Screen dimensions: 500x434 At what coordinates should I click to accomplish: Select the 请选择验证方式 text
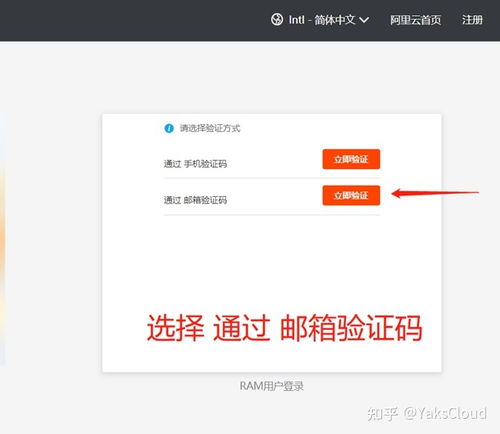tap(210, 128)
